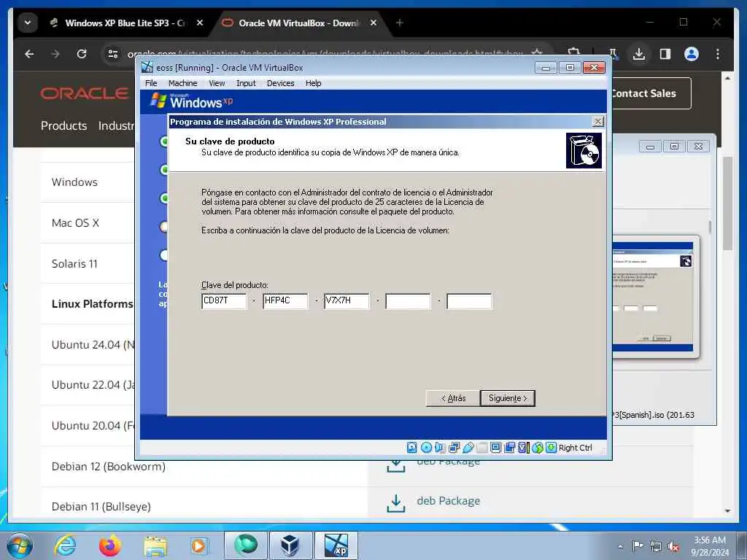747x560 pixels.
Task: Open the Devices menu in VirtualBox window
Action: [281, 83]
